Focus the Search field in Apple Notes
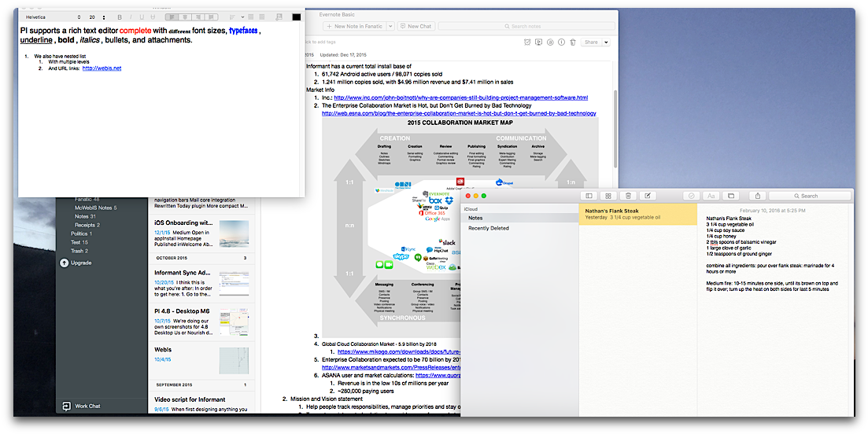The width and height of the screenshot is (868, 434). pyautogui.click(x=809, y=196)
